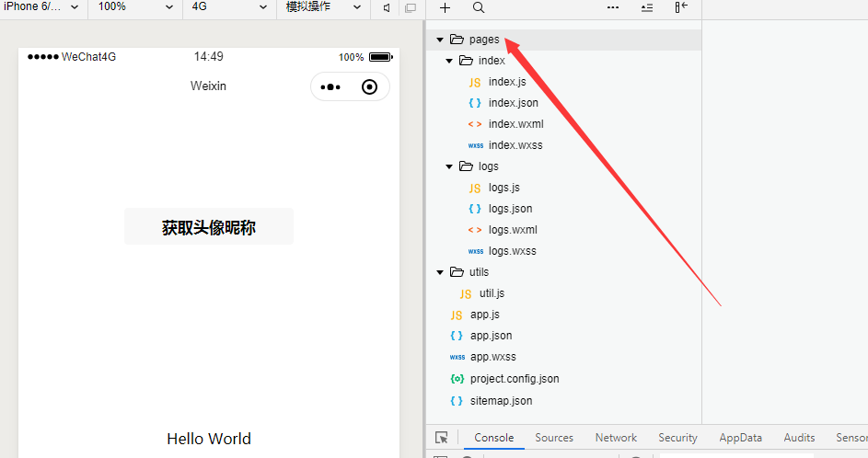
Task: Click the hide file tree panel icon
Action: click(x=681, y=7)
